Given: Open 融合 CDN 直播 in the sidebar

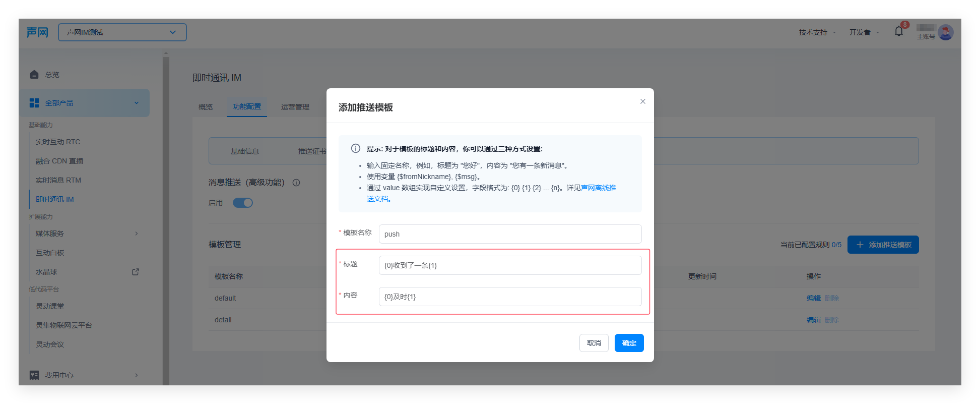Looking at the screenshot, I should pos(59,161).
